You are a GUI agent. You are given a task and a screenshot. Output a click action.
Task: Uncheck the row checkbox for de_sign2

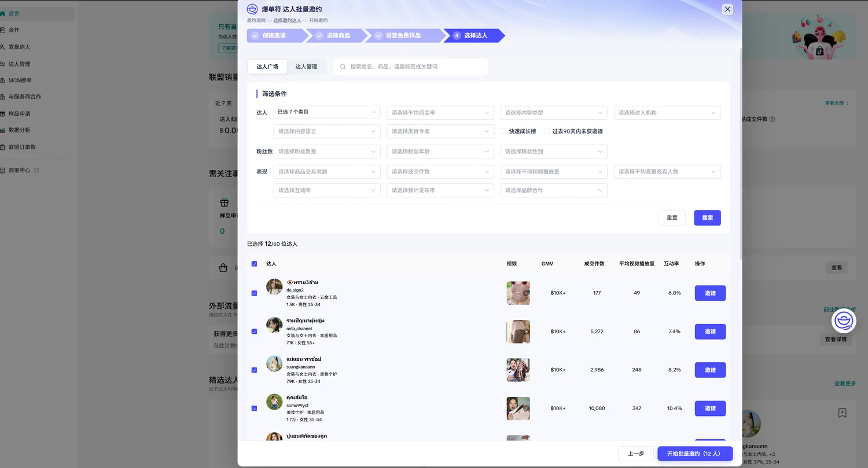(x=254, y=293)
